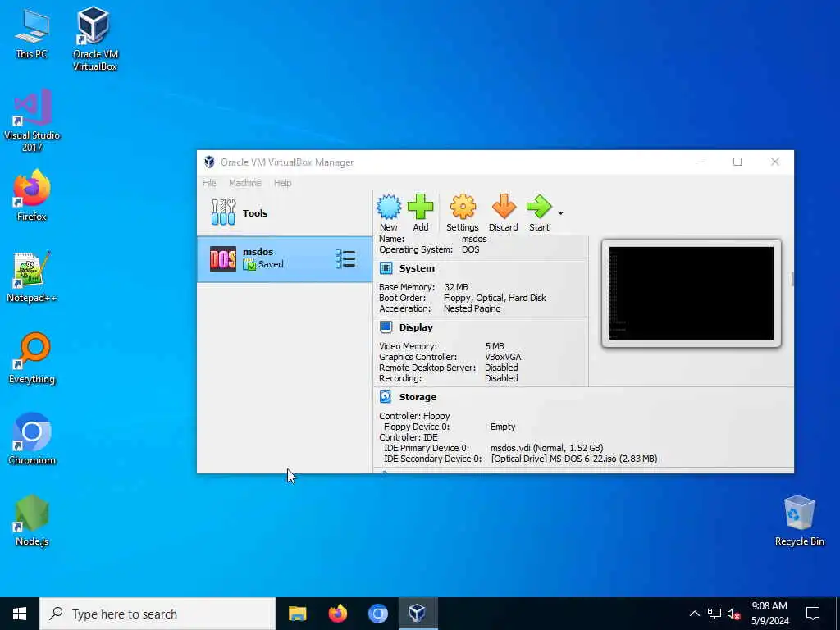840x630 pixels.
Task: Open File Explorer from the taskbar
Action: [x=297, y=614]
